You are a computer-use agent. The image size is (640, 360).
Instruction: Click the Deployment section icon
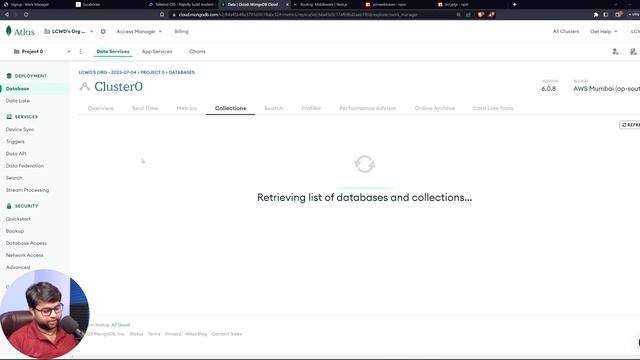(9, 76)
